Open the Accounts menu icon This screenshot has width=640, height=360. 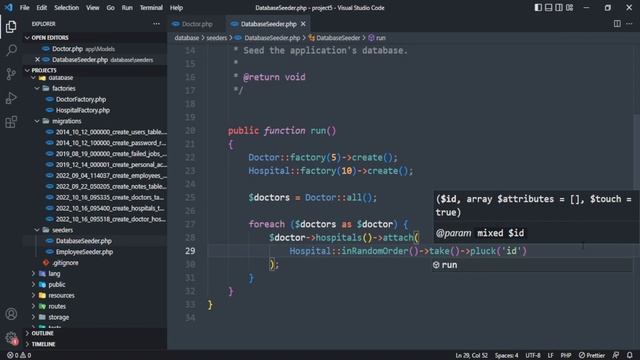point(11,314)
